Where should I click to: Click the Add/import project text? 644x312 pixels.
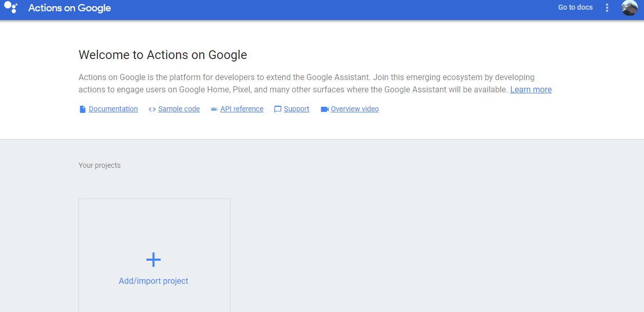click(153, 281)
